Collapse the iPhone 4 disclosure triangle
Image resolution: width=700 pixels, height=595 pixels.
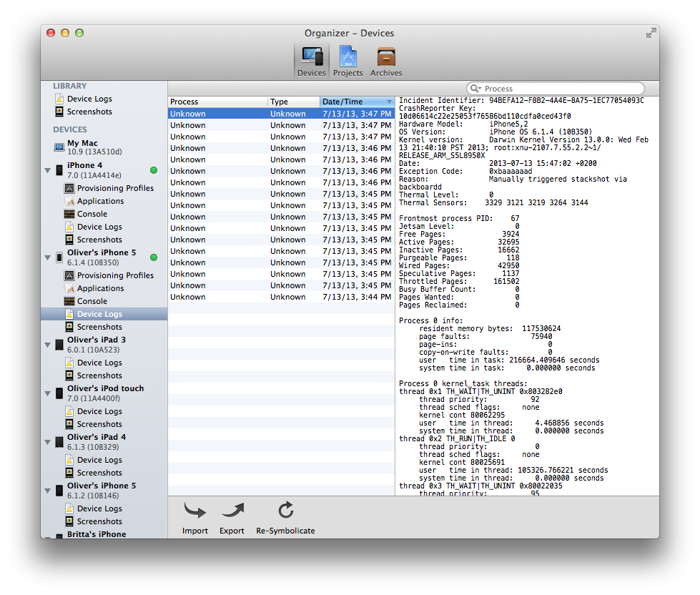click(x=48, y=170)
